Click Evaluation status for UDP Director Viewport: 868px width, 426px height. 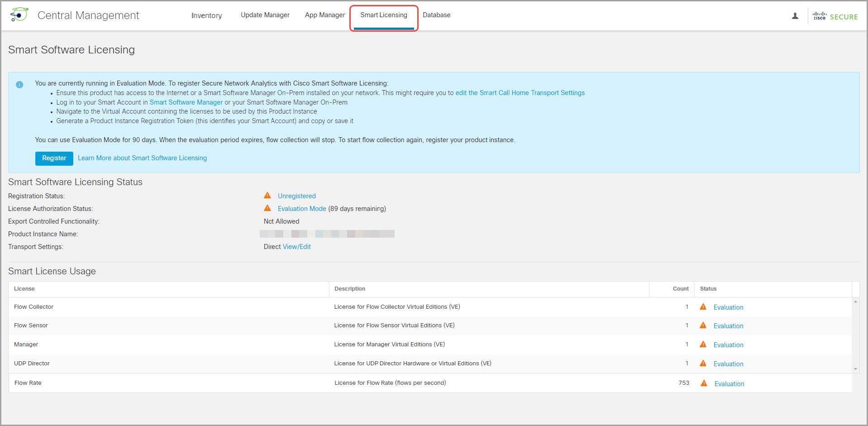729,364
